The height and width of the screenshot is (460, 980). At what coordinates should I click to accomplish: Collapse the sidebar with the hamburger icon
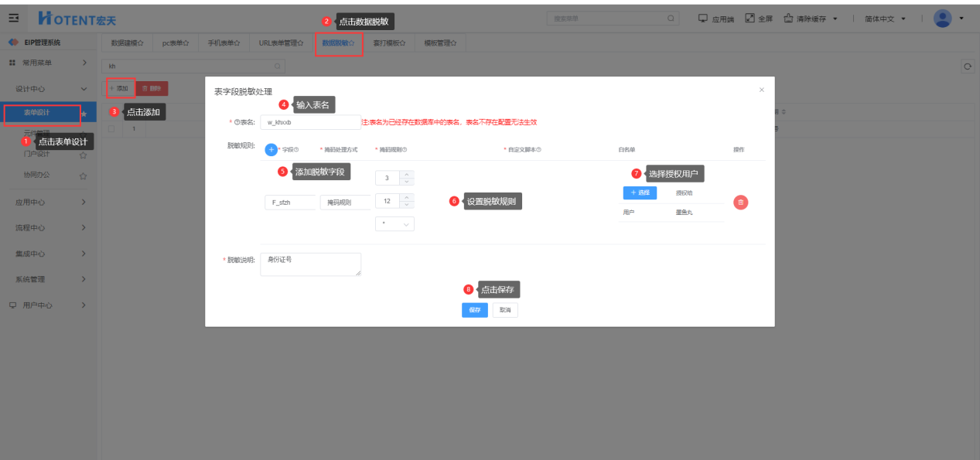pyautogui.click(x=13, y=17)
